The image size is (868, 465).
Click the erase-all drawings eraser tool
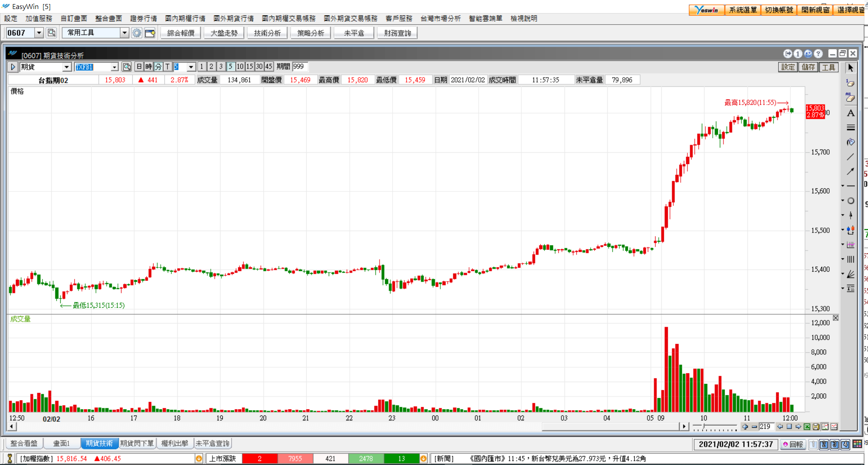tap(850, 97)
